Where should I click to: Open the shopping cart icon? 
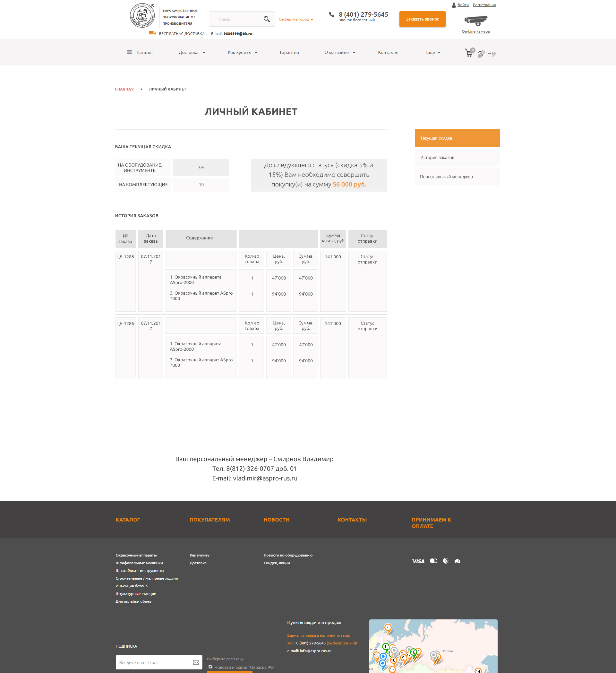pyautogui.click(x=469, y=53)
